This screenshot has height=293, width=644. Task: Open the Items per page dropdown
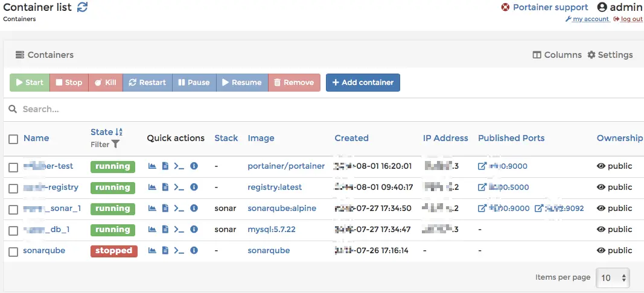[x=613, y=278]
